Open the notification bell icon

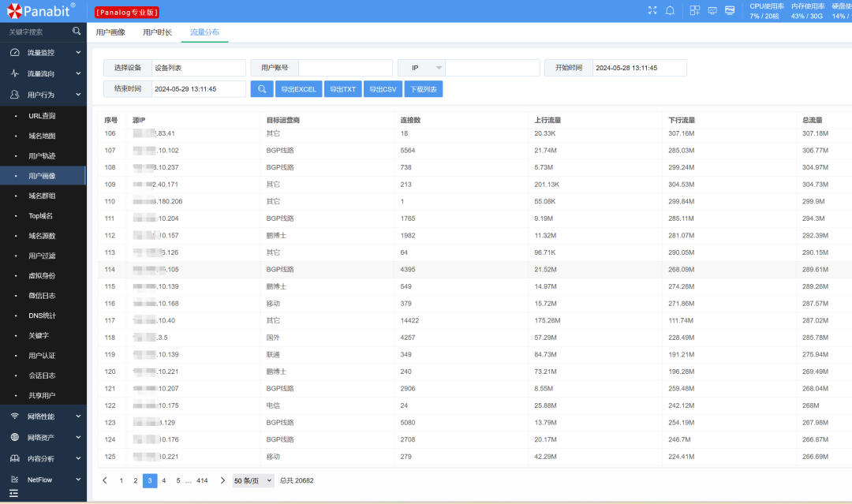coord(670,10)
